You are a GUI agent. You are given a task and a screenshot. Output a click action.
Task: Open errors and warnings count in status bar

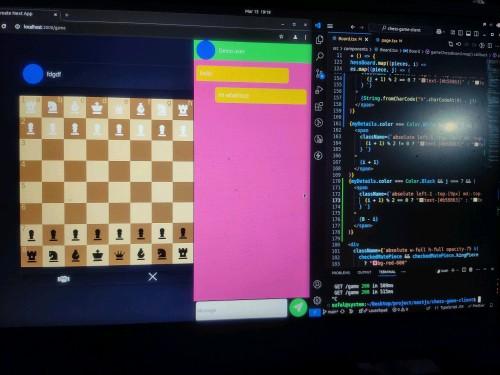[x=400, y=310]
